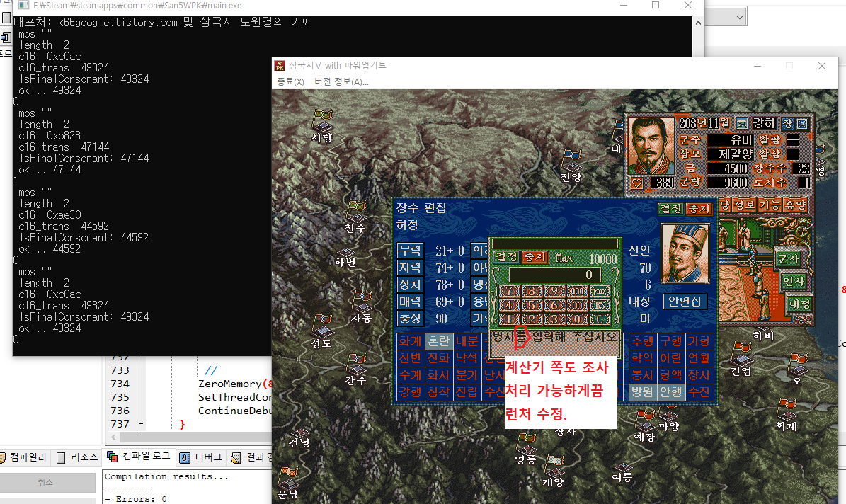Click game window title bar icon
This screenshot has width=846, height=504.
pos(280,66)
